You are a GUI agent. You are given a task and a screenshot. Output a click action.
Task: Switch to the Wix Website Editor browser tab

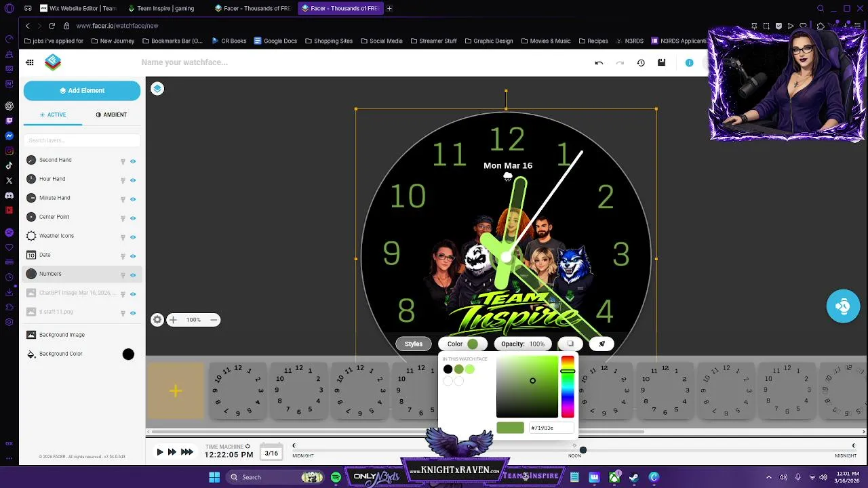(x=79, y=8)
